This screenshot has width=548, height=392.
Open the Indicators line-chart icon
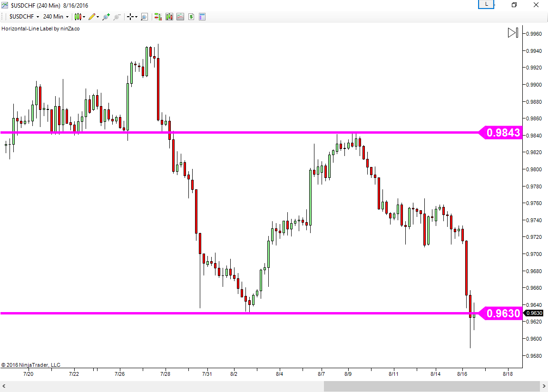point(180,17)
